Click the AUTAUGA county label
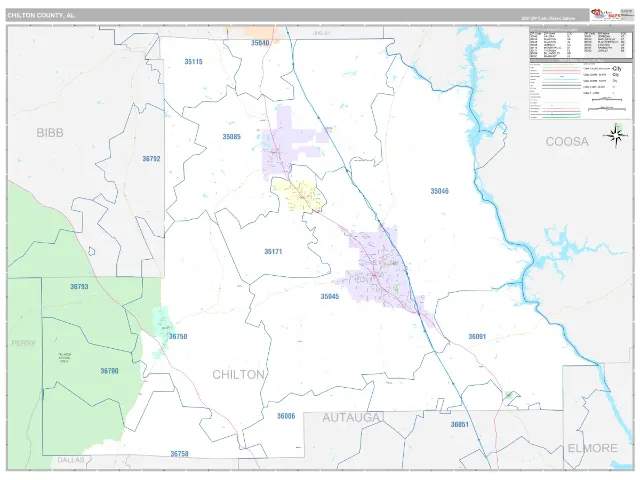The image size is (640, 480). (351, 418)
